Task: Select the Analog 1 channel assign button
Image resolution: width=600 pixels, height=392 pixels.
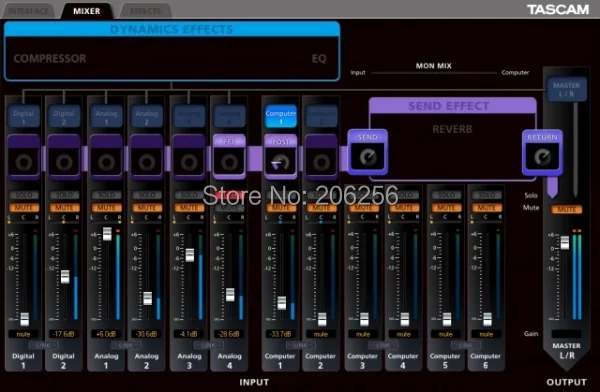Action: (106, 116)
